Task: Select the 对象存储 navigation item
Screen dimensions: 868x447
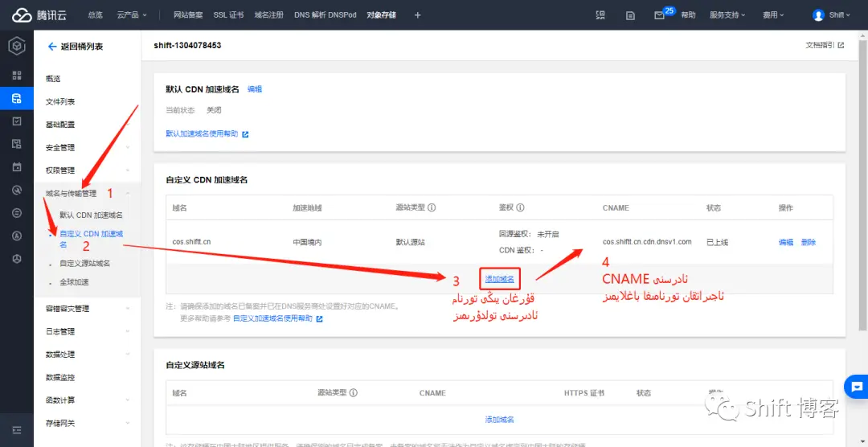Action: (x=382, y=15)
